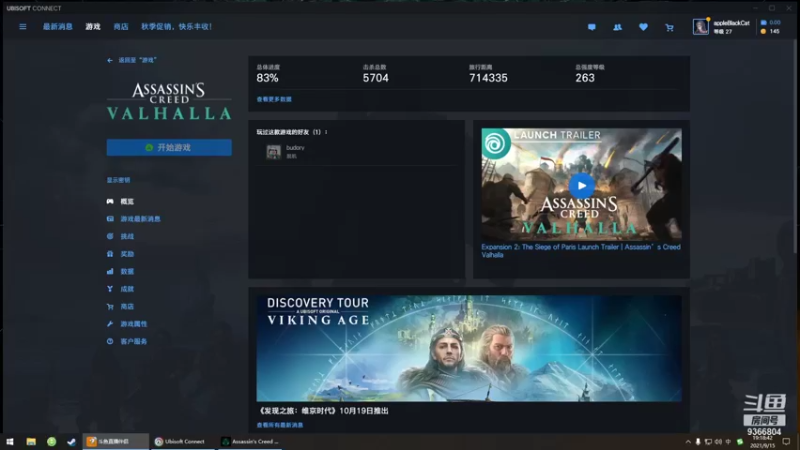Click the 83% overall progress value
800x450 pixels.
267,78
